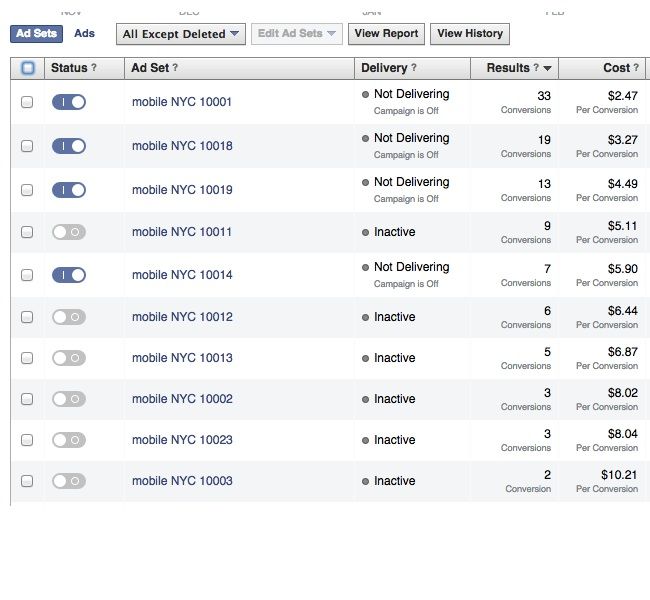Image resolution: width=650 pixels, height=600 pixels.
Task: Click Results column sort arrow
Action: 547,68
